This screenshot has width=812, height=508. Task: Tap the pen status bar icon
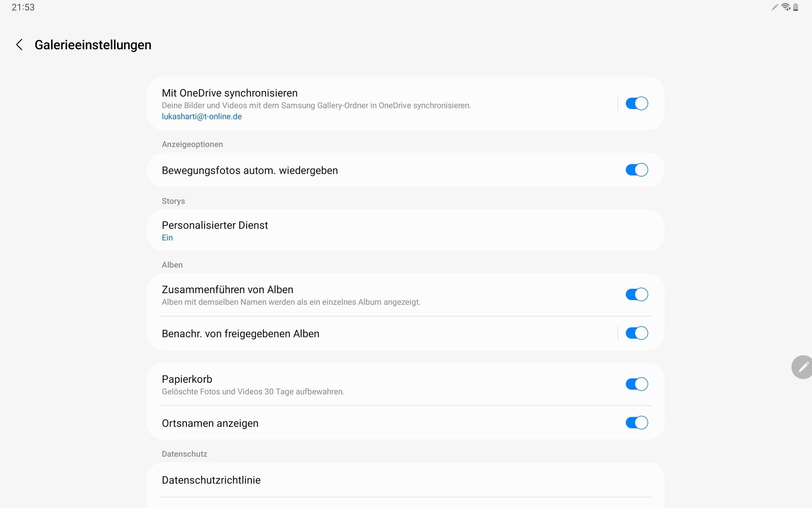(x=775, y=7)
